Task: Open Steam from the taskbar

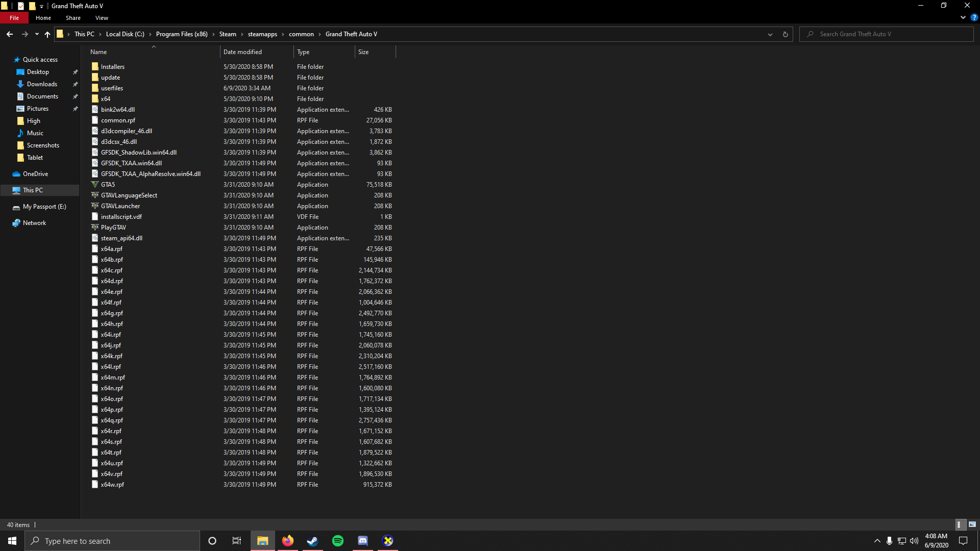Action: coord(312,541)
